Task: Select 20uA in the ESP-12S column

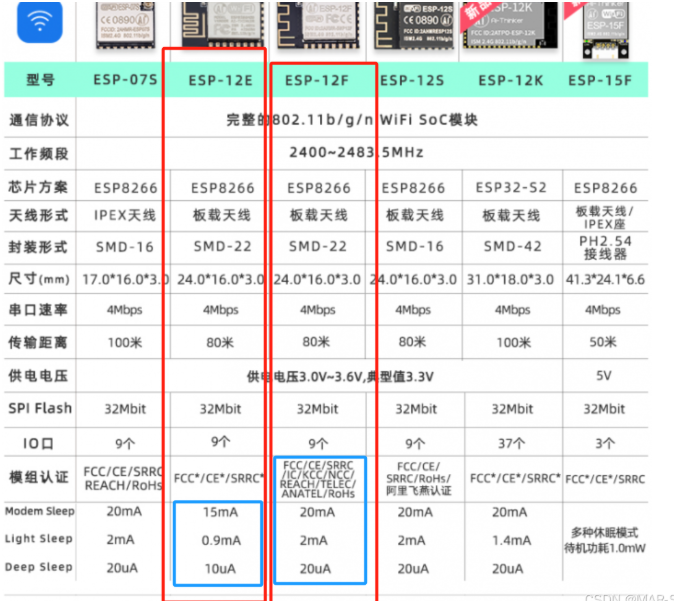Action: pyautogui.click(x=413, y=569)
